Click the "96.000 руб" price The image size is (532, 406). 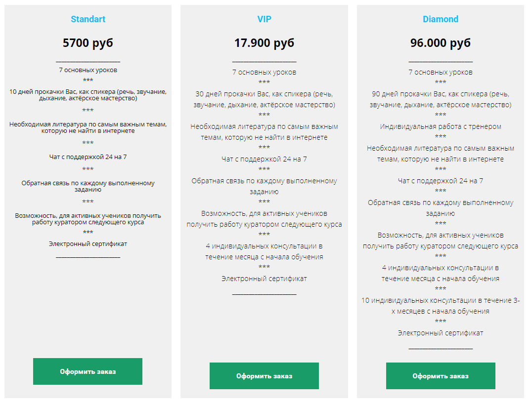tap(440, 43)
